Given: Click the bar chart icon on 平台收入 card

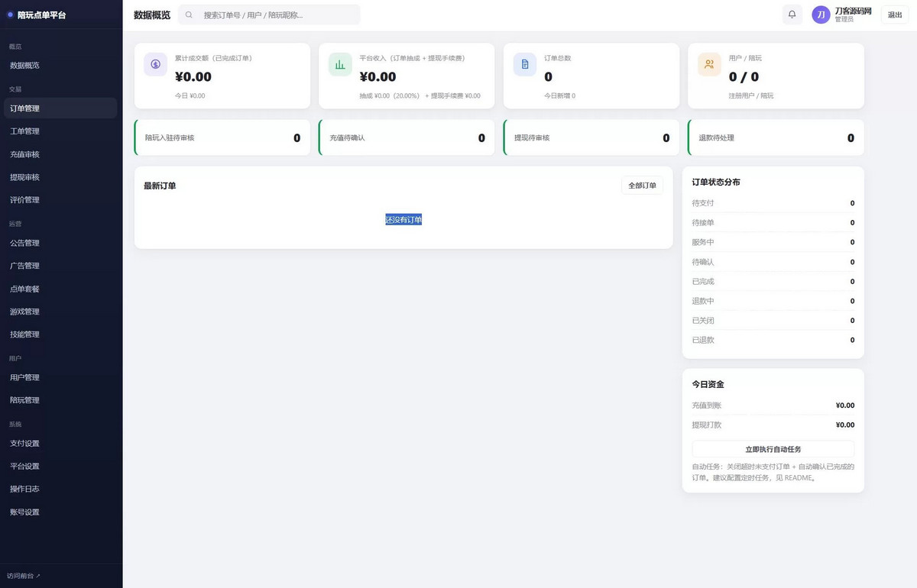Looking at the screenshot, I should 340,65.
